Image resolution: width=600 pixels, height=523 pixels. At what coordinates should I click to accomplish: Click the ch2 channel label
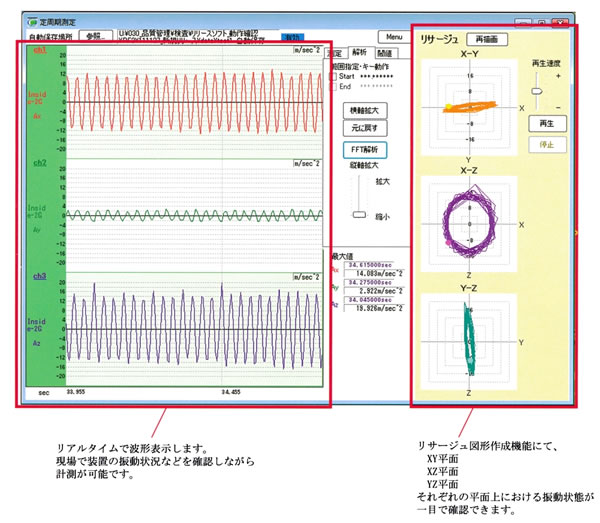coord(40,161)
